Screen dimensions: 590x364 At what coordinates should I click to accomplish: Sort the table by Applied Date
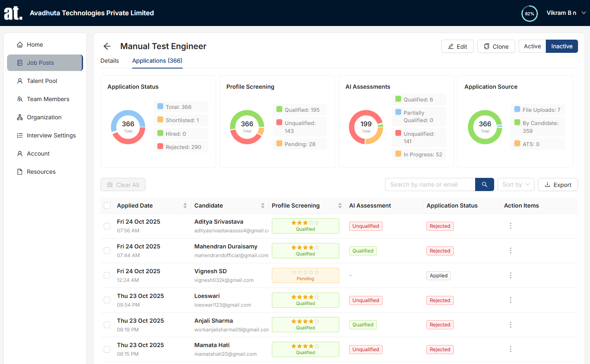[x=186, y=205]
